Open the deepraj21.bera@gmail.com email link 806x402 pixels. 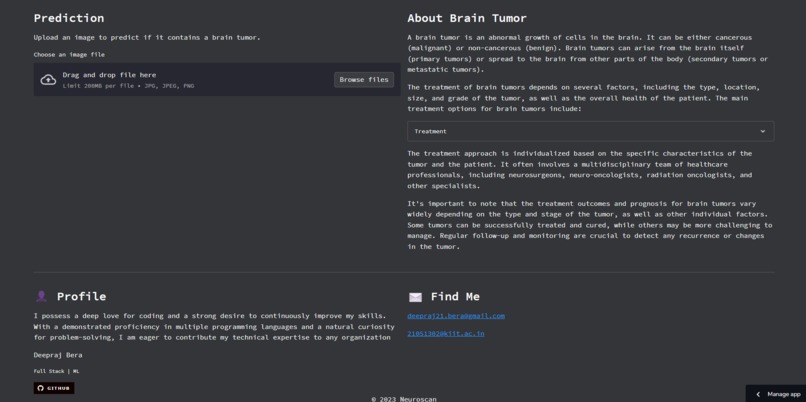[x=456, y=316]
